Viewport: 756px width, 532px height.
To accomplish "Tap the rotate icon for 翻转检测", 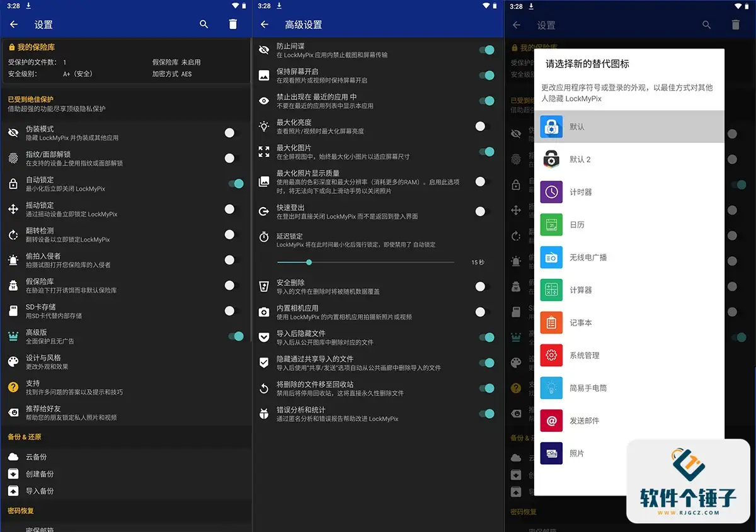I will click(x=13, y=235).
